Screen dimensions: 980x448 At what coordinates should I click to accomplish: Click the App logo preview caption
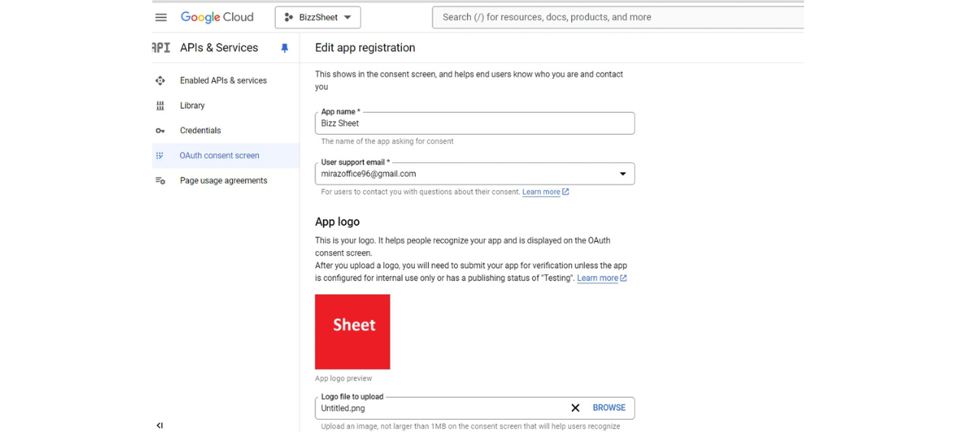coord(344,378)
